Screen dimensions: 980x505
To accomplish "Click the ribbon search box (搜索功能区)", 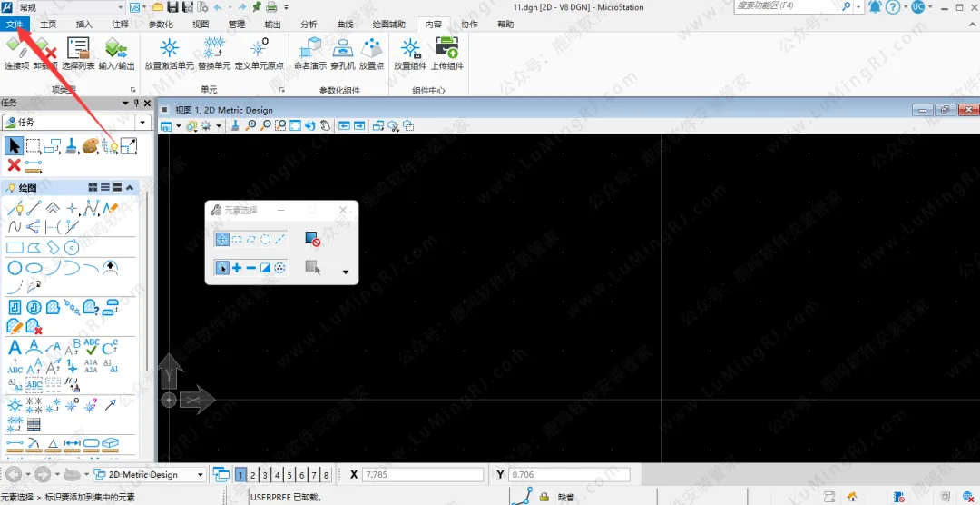I will click(786, 6).
